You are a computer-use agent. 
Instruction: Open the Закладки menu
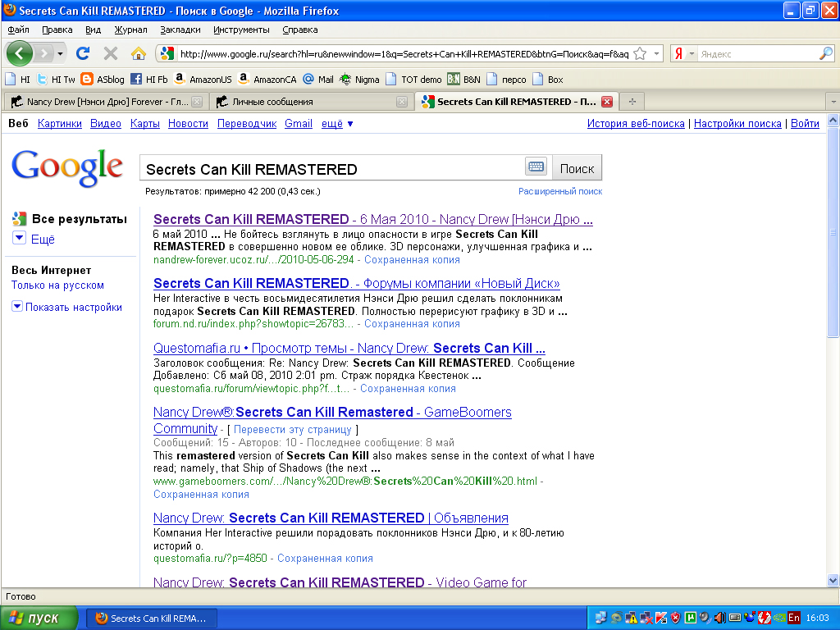[180, 30]
